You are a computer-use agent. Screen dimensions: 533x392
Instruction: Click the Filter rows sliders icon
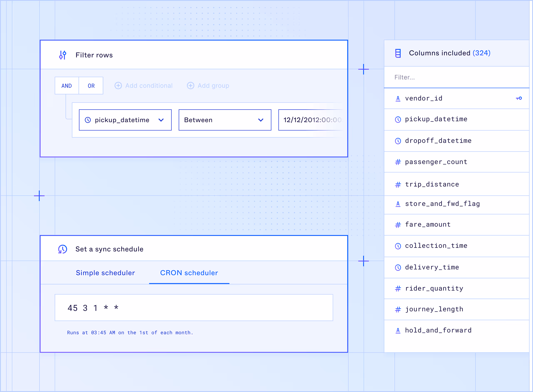pyautogui.click(x=63, y=55)
